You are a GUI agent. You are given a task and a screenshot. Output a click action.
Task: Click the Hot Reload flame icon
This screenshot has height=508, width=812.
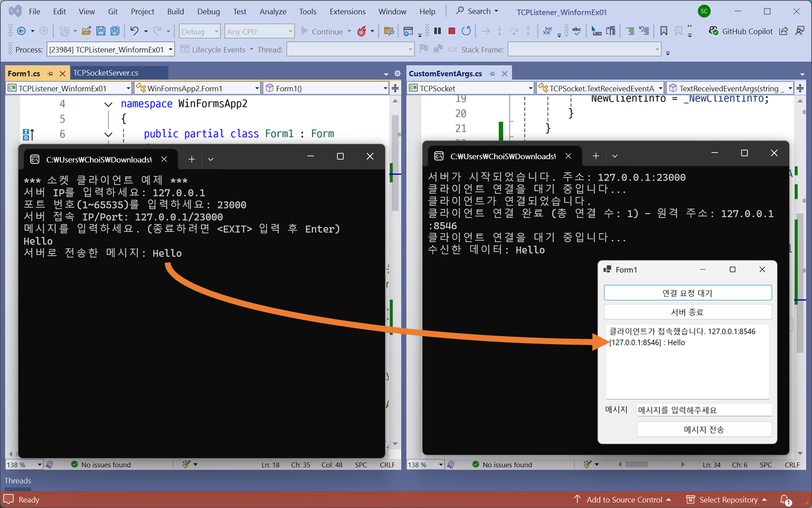click(362, 31)
